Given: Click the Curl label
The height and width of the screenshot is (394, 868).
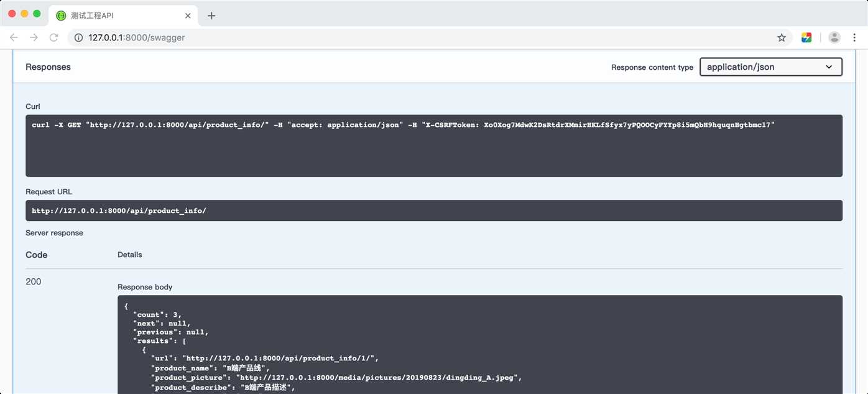Looking at the screenshot, I should click(33, 106).
